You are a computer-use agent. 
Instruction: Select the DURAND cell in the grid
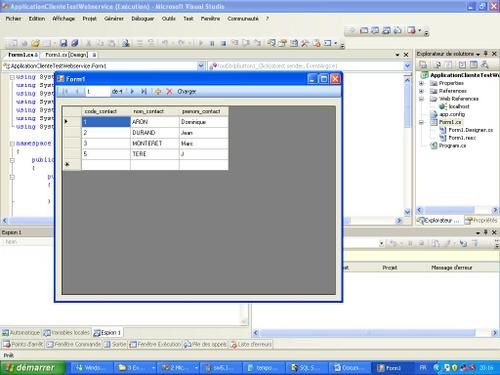pos(155,133)
